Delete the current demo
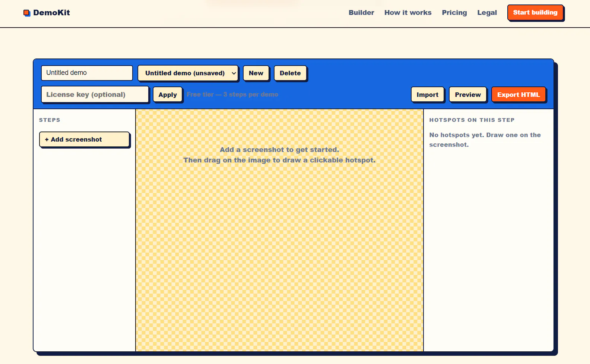Screen dimensions: 590x364 (x=290, y=73)
